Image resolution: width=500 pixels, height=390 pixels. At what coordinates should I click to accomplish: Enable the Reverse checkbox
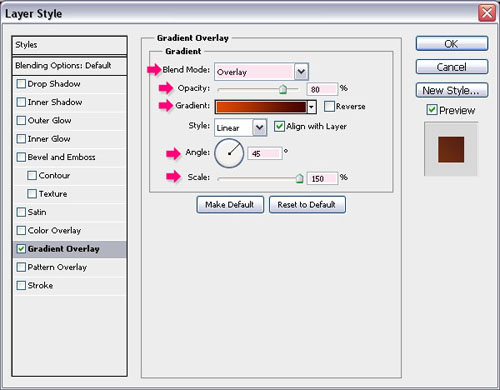click(x=329, y=106)
